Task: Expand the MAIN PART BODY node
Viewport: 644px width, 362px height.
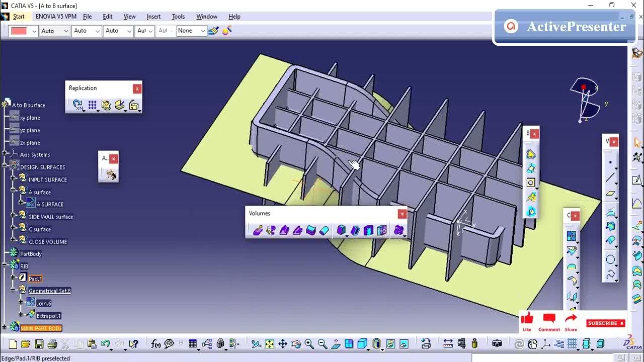Action: tap(5, 327)
